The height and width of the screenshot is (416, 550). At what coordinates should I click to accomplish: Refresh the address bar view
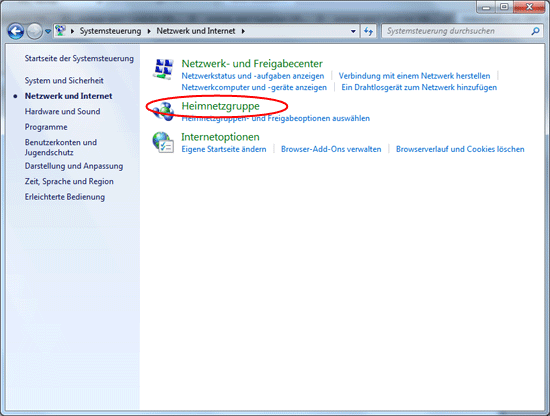[368, 31]
